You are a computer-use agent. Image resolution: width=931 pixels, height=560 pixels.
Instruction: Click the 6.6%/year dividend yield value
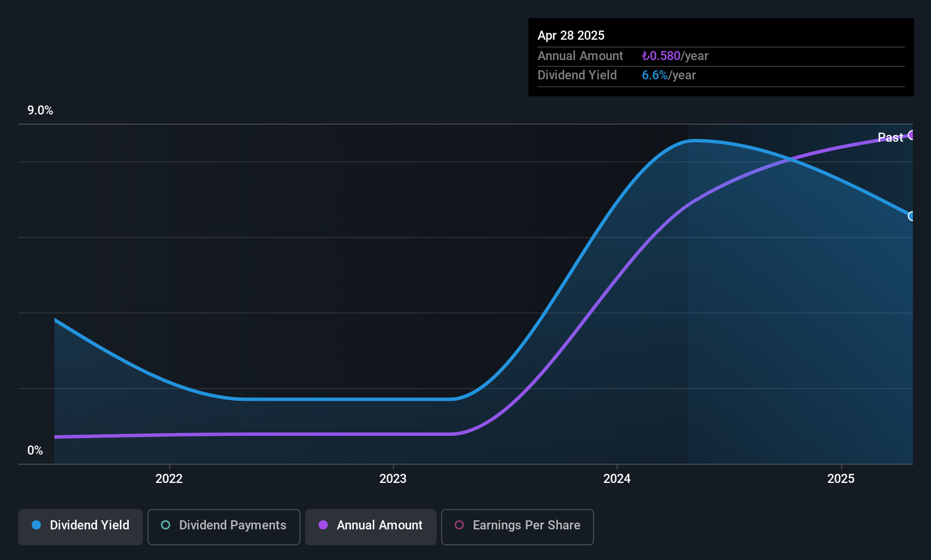point(668,75)
